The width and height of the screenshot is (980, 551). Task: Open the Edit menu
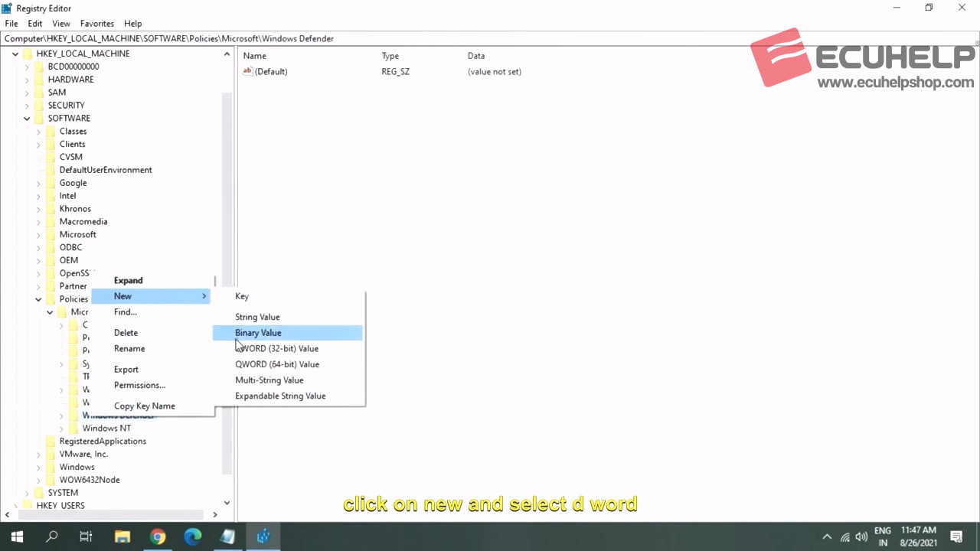(x=35, y=24)
